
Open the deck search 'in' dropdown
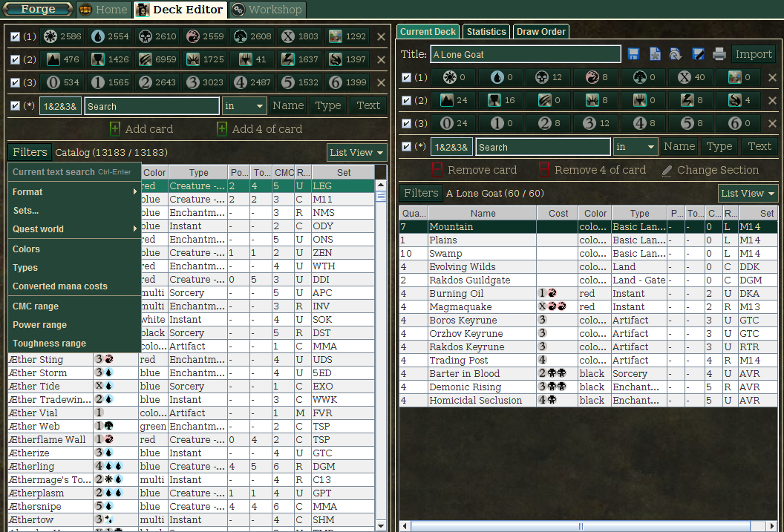click(x=636, y=147)
